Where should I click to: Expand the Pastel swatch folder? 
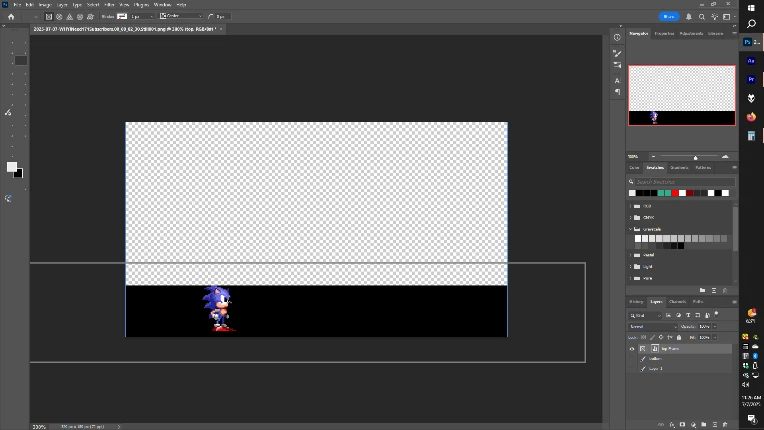(x=630, y=255)
